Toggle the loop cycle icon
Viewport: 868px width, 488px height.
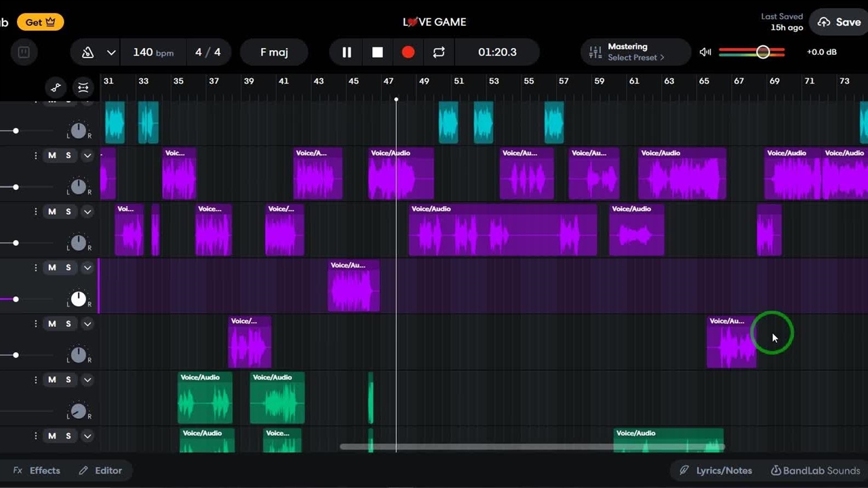(439, 52)
